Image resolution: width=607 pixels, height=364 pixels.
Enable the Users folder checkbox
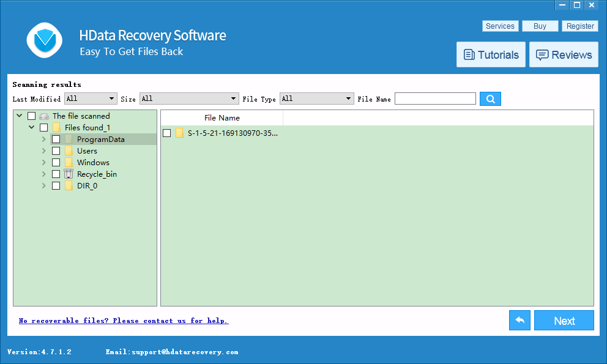coord(56,150)
